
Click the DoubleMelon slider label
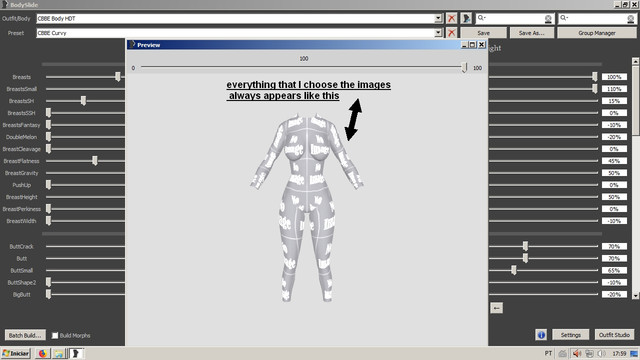pos(21,137)
